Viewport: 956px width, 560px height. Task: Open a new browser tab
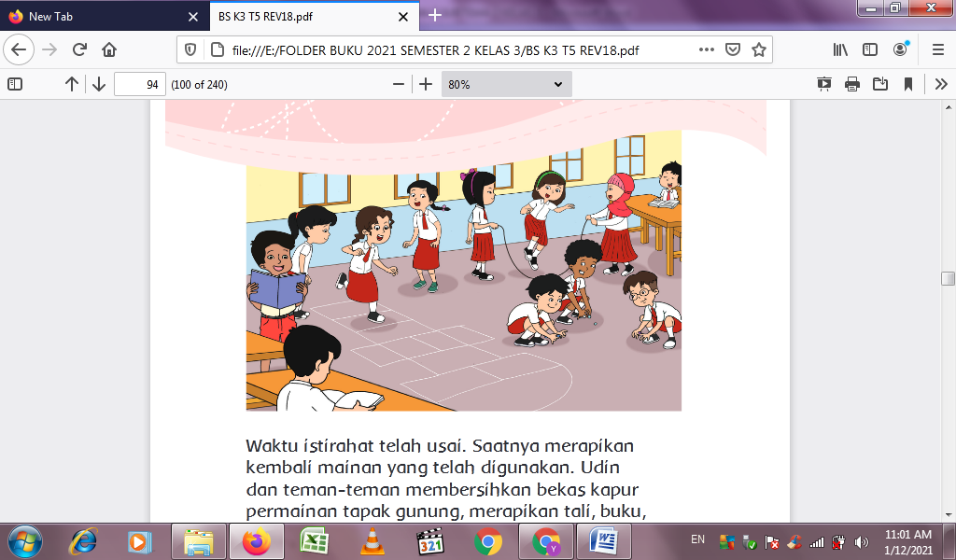tap(435, 15)
